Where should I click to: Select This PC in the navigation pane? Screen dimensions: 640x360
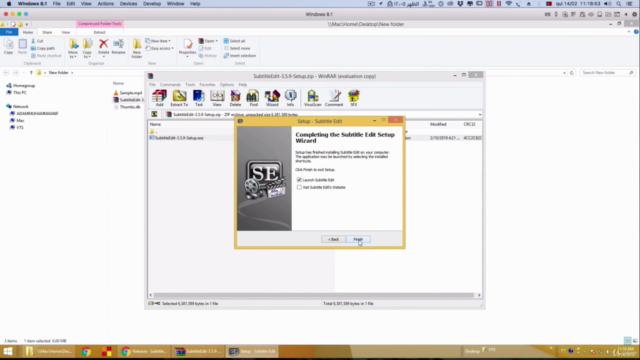click(16, 93)
